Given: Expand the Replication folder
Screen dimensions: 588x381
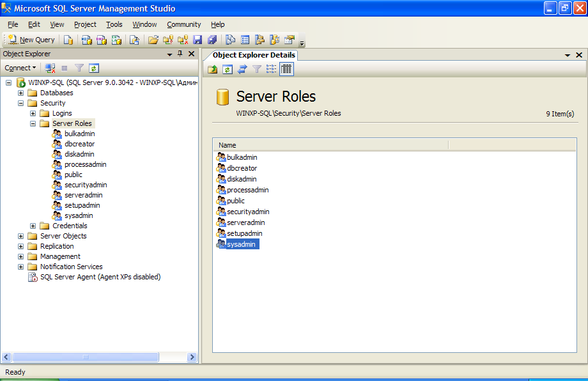Looking at the screenshot, I should point(20,246).
